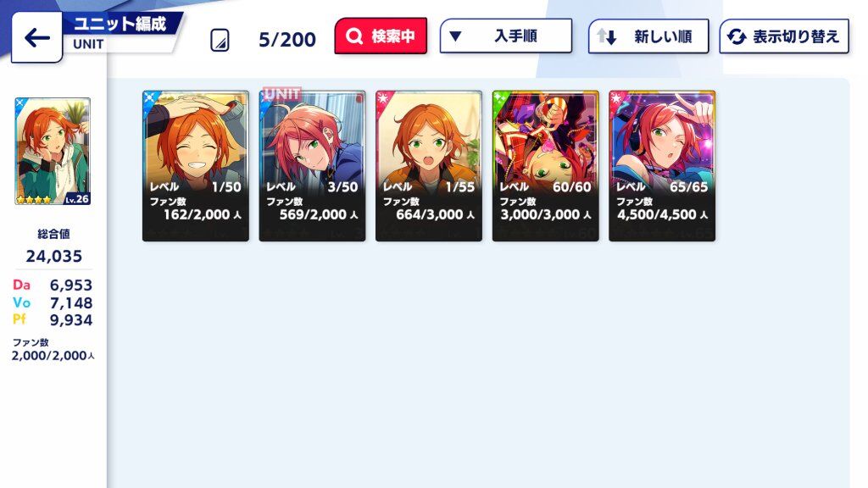This screenshot has height=488, width=868.
Task: Open the selected Lv.26 card in sidebar
Action: coord(53,151)
